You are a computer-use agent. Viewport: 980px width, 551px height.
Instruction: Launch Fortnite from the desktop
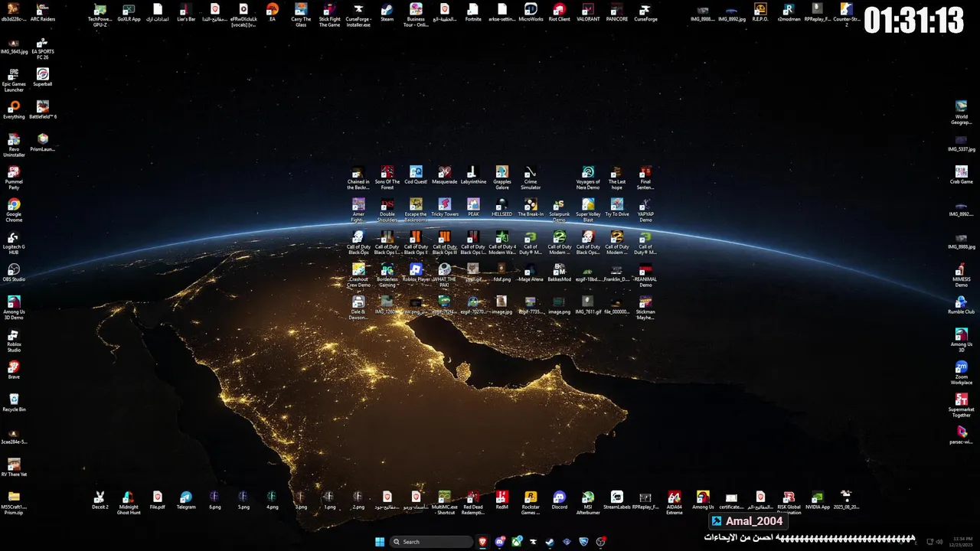(x=473, y=12)
